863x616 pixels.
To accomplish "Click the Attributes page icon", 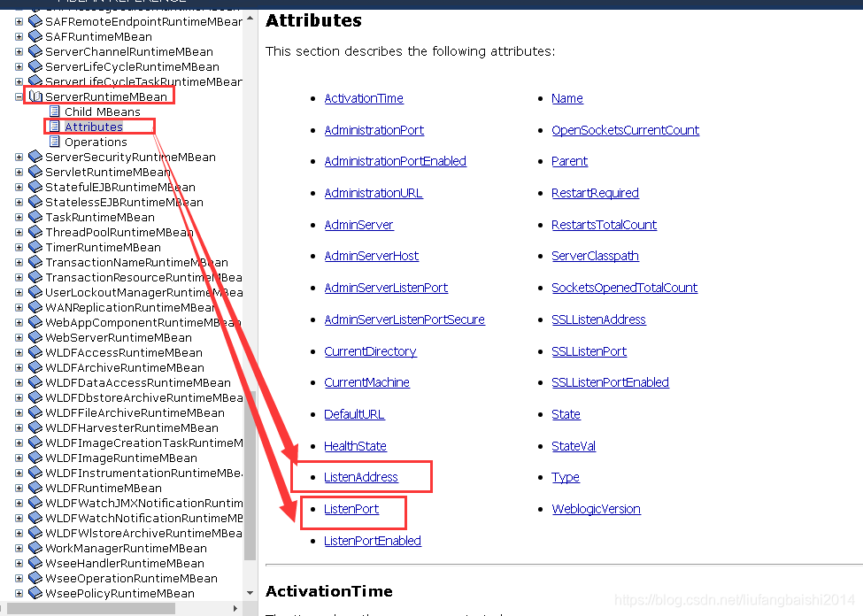I will (x=55, y=126).
